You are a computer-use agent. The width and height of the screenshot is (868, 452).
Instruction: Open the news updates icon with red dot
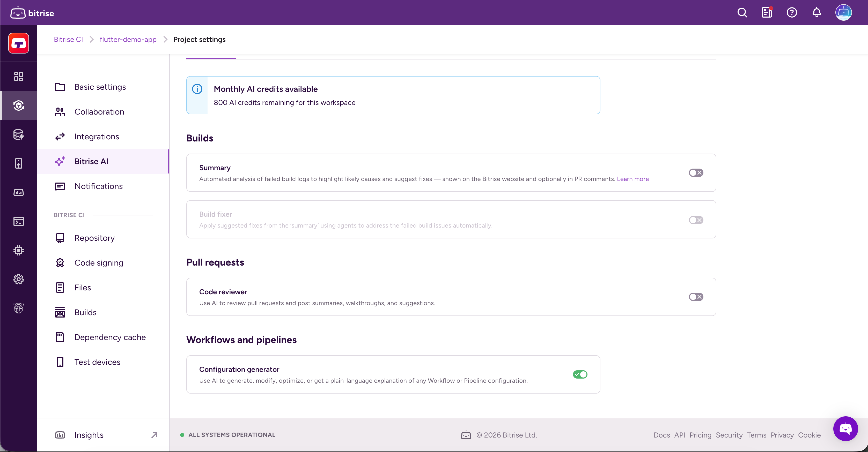coord(767,13)
